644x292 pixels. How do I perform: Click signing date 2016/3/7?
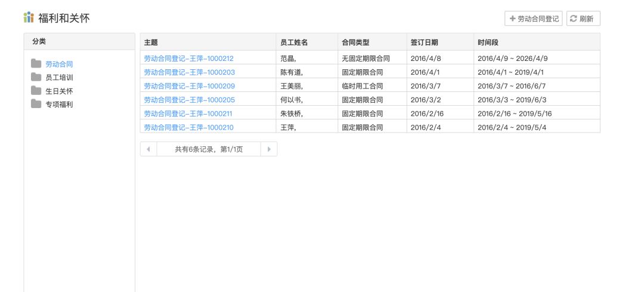pos(425,86)
